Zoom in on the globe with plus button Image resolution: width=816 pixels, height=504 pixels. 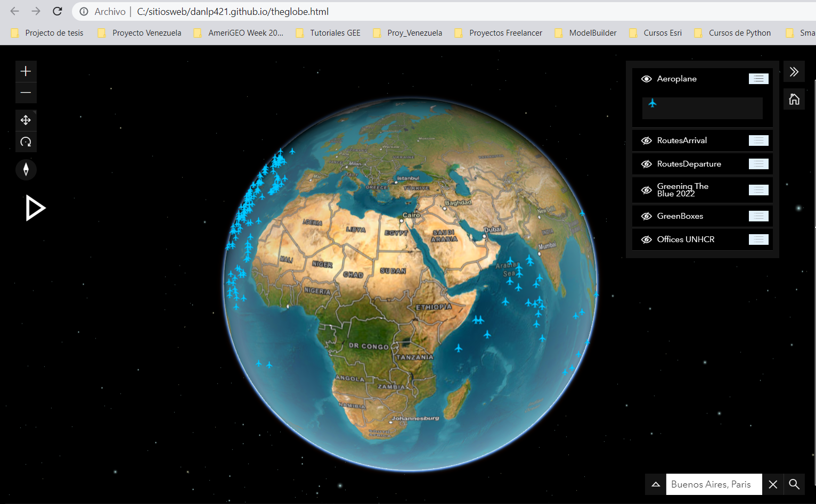26,71
